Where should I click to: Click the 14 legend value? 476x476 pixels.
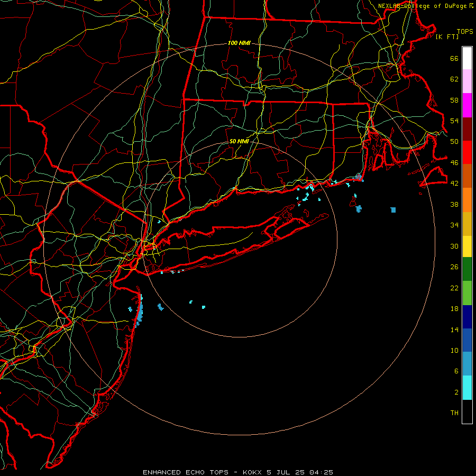pos(454,329)
